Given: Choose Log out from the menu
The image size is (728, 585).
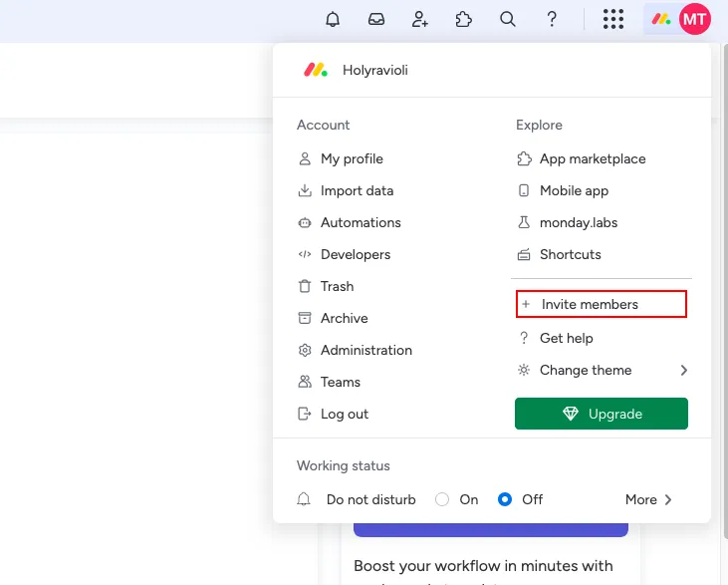Looking at the screenshot, I should 344,414.
